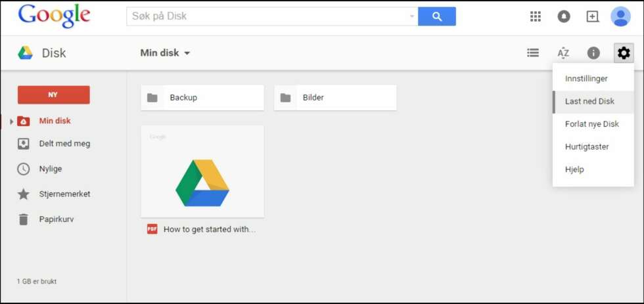Click the AZ sort options icon
This screenshot has height=304, width=644.
(563, 53)
